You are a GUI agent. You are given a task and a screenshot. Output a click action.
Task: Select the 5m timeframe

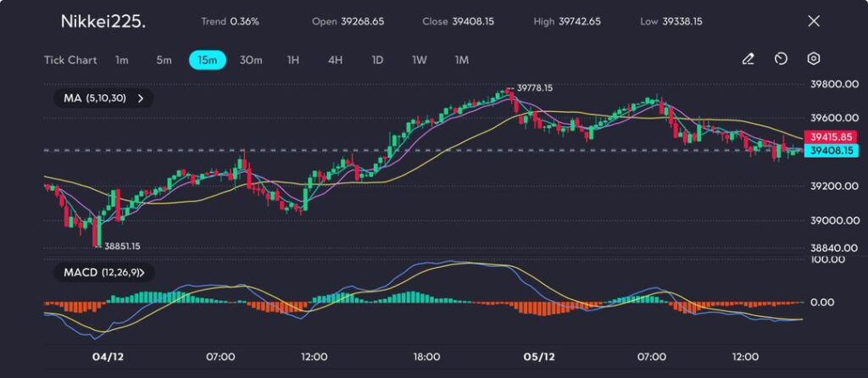tap(164, 60)
